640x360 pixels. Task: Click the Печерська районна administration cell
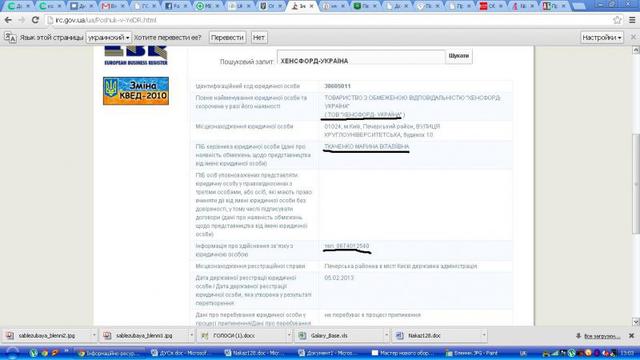[x=415, y=266]
